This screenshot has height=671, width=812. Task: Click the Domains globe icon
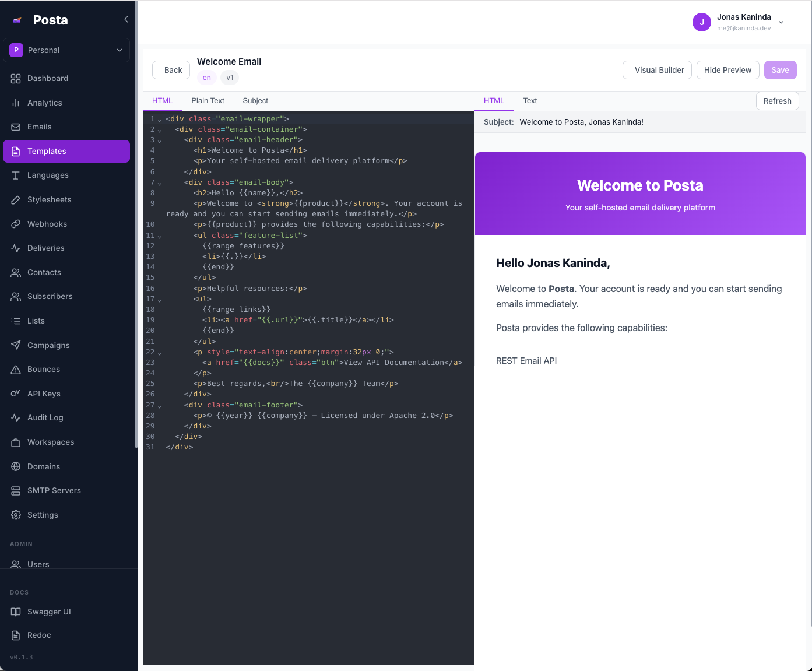[16, 466]
